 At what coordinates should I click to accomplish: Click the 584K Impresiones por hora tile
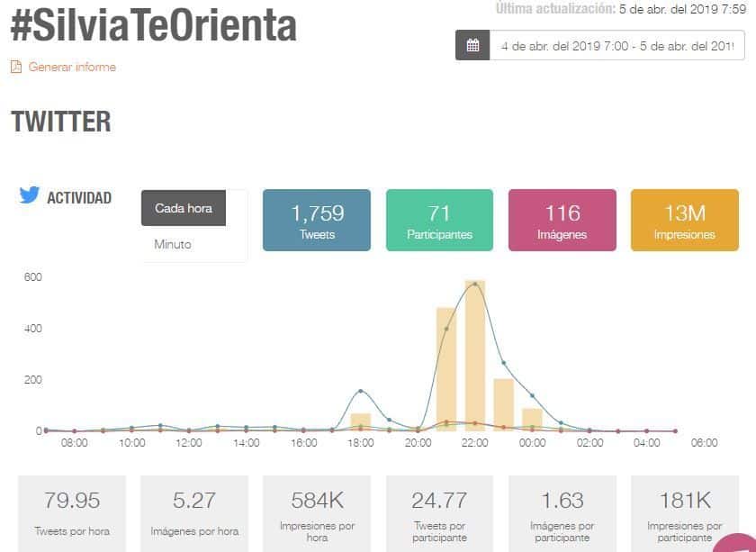[317, 513]
